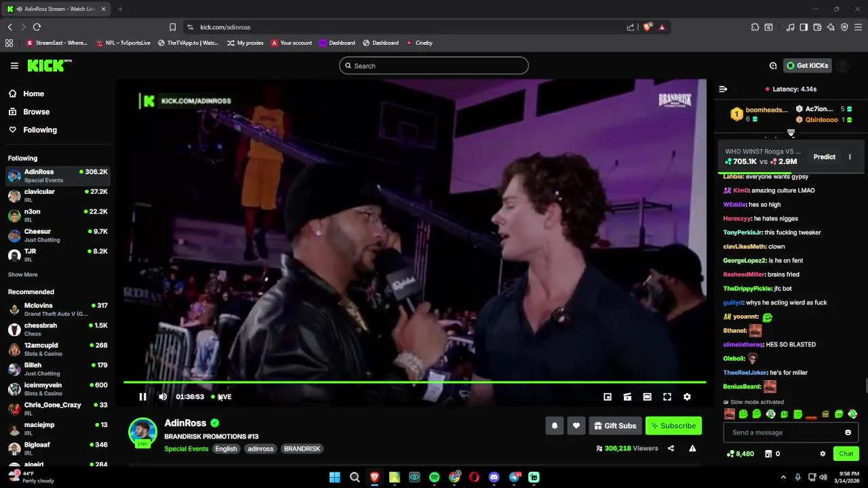Open Brave VPN shield icon
Screen dimensions: 868x488
[844, 27]
